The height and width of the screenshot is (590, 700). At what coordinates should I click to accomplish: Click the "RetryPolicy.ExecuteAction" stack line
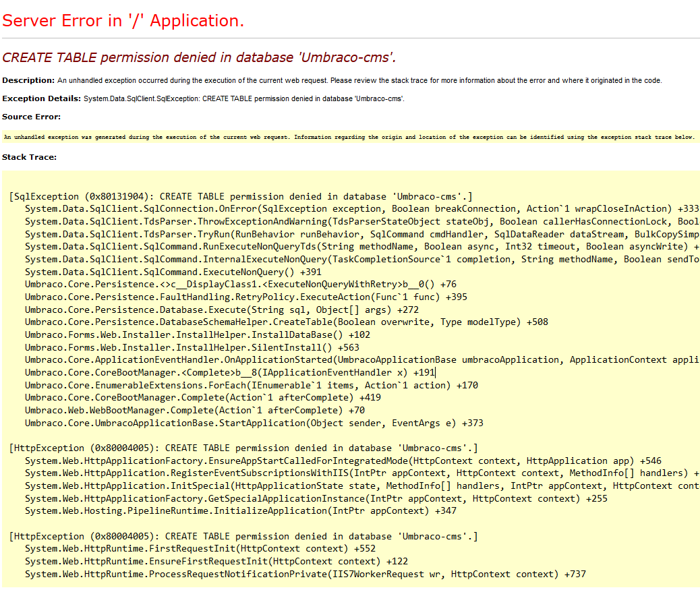click(x=246, y=297)
